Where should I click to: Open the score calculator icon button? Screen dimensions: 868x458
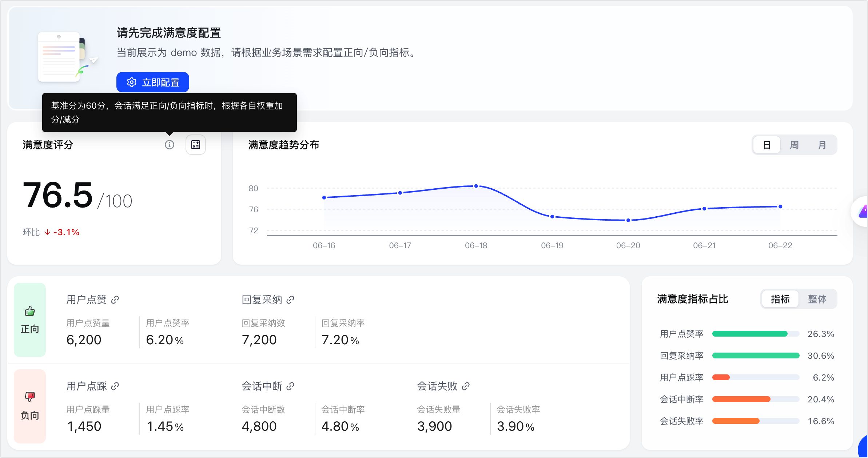click(x=196, y=145)
